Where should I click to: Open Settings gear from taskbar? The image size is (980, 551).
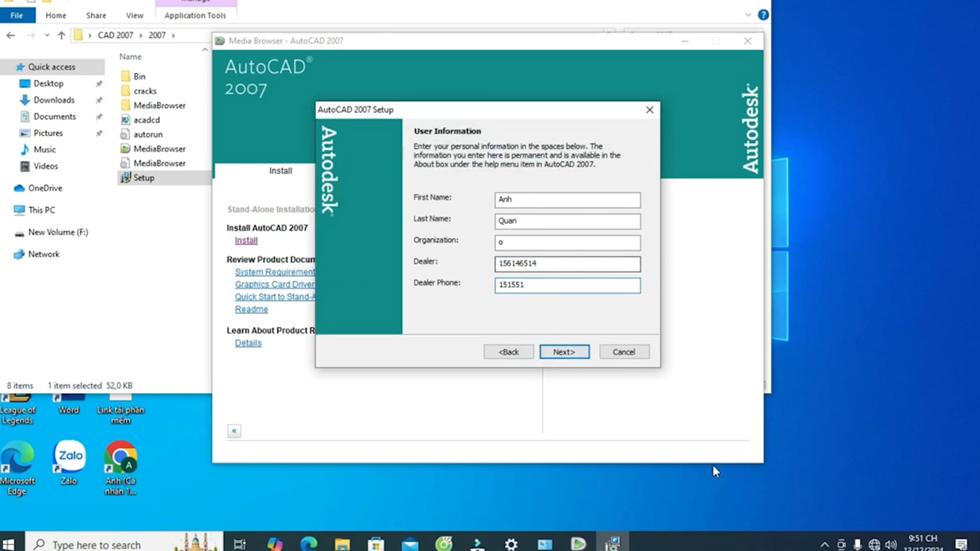(511, 544)
